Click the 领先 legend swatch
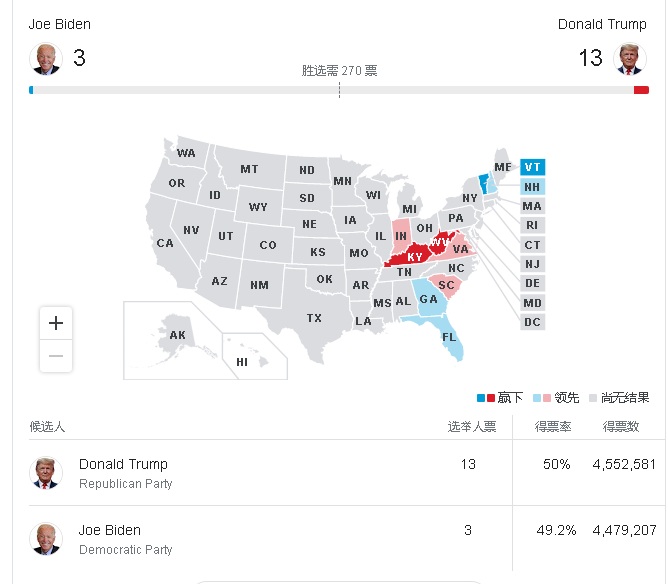This screenshot has width=668, height=584. click(x=542, y=398)
